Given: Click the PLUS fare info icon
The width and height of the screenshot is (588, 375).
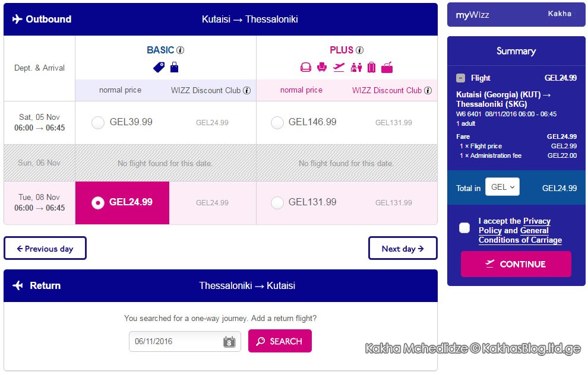Looking at the screenshot, I should click(359, 50).
